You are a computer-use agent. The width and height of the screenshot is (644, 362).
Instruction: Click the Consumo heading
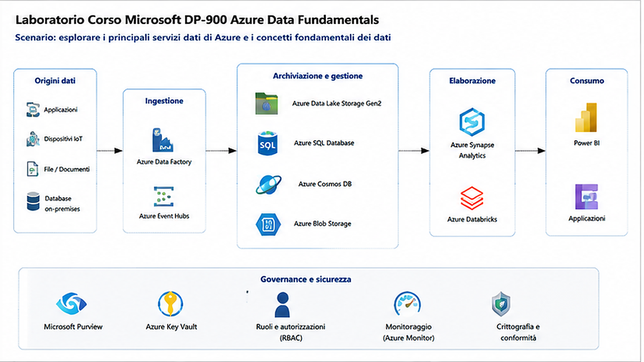pyautogui.click(x=587, y=81)
